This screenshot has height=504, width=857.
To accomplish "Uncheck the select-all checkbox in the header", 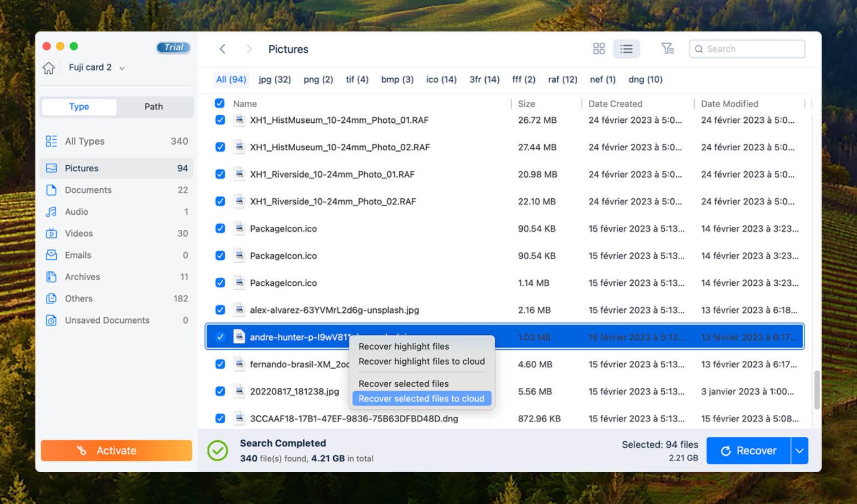I will tap(220, 103).
